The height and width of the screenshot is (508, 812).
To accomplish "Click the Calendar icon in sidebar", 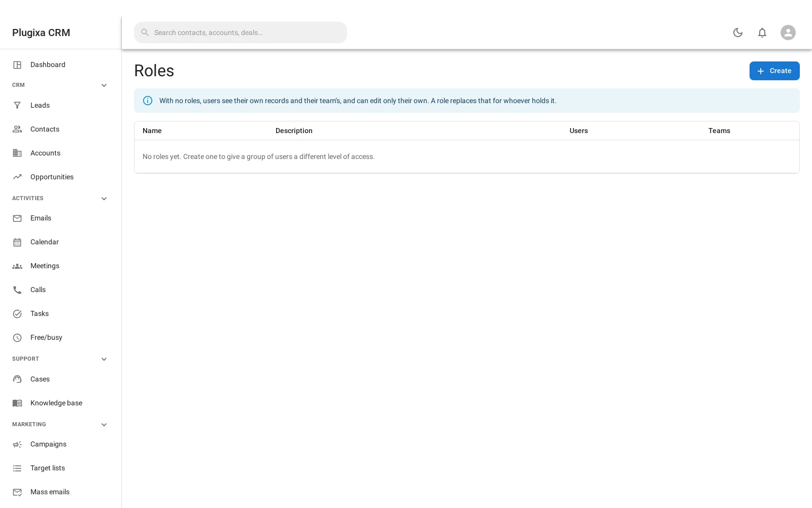I will [x=17, y=242].
